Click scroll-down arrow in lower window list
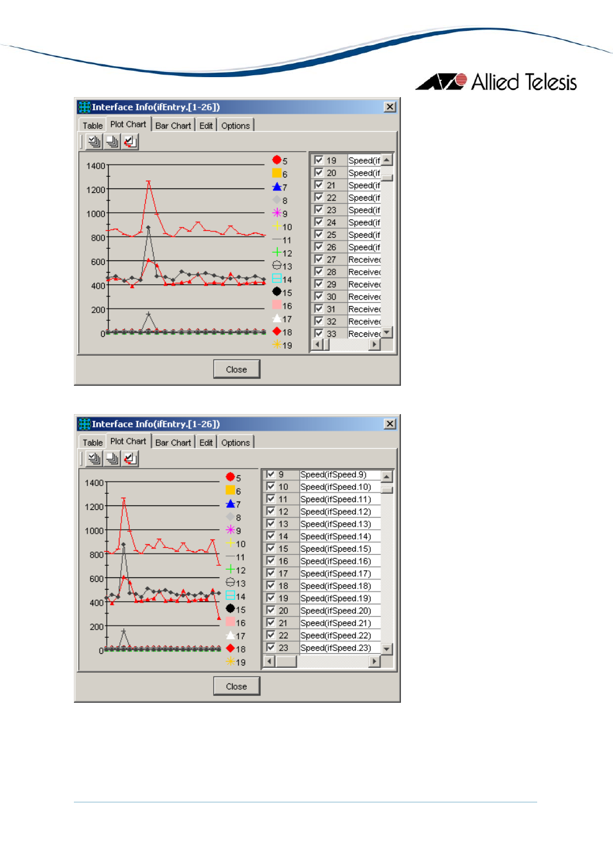Image resolution: width=613 pixels, height=868 pixels. coord(387,649)
